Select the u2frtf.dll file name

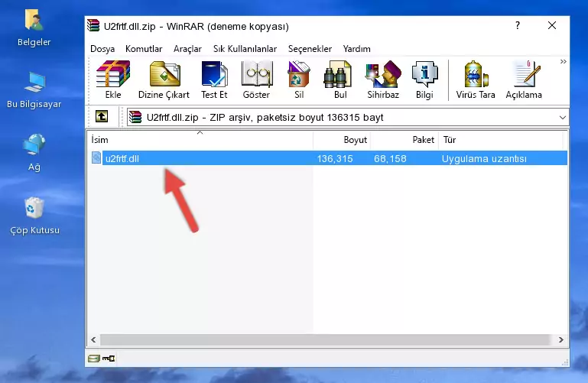tap(122, 158)
